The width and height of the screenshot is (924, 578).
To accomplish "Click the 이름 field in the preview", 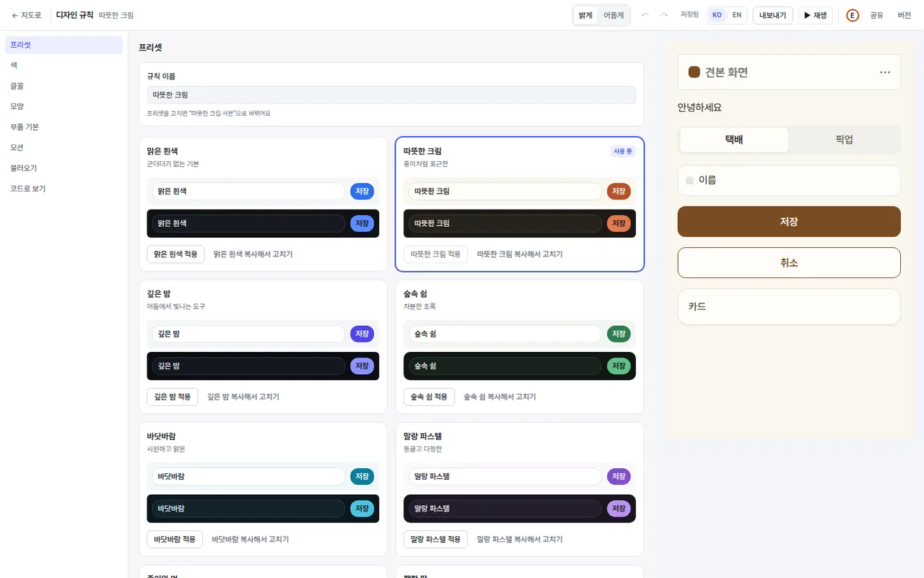I will (789, 181).
